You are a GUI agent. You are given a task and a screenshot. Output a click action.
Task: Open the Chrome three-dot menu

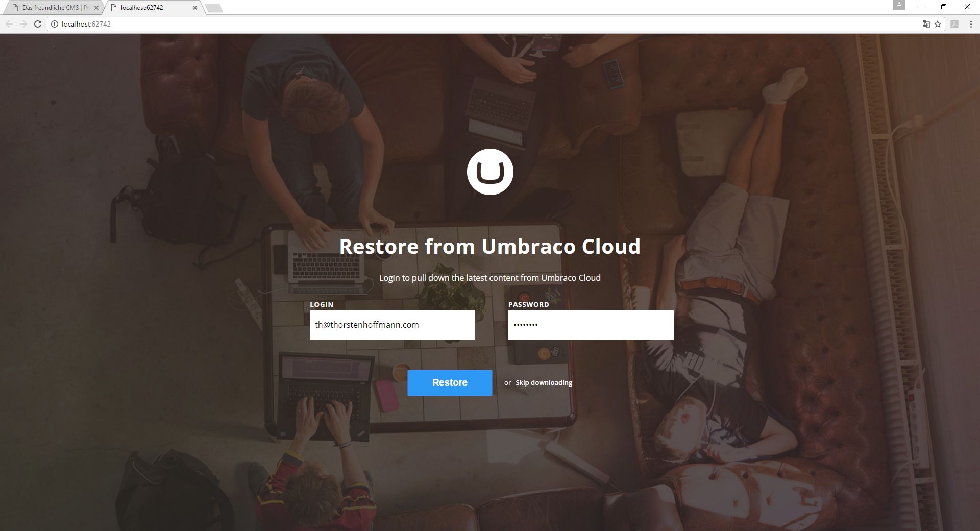(971, 24)
